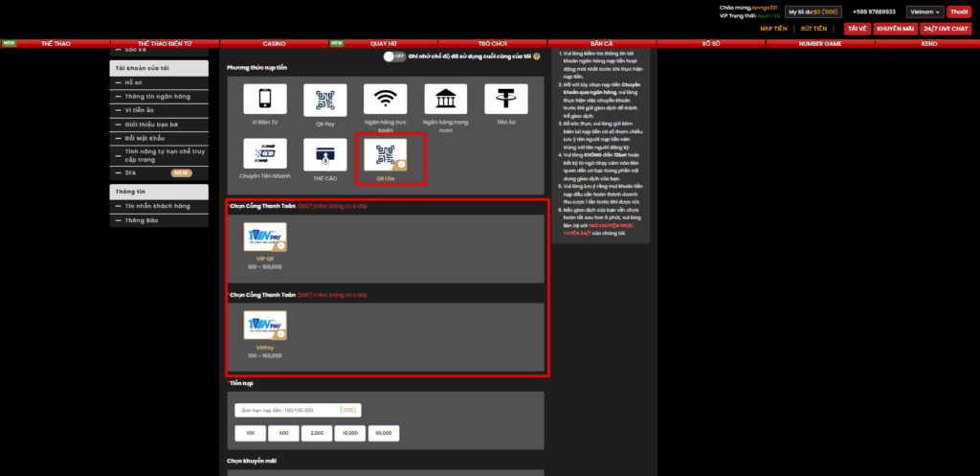The height and width of the screenshot is (476, 980).
Task: Open Thông Báo sidebar item
Action: (159, 221)
